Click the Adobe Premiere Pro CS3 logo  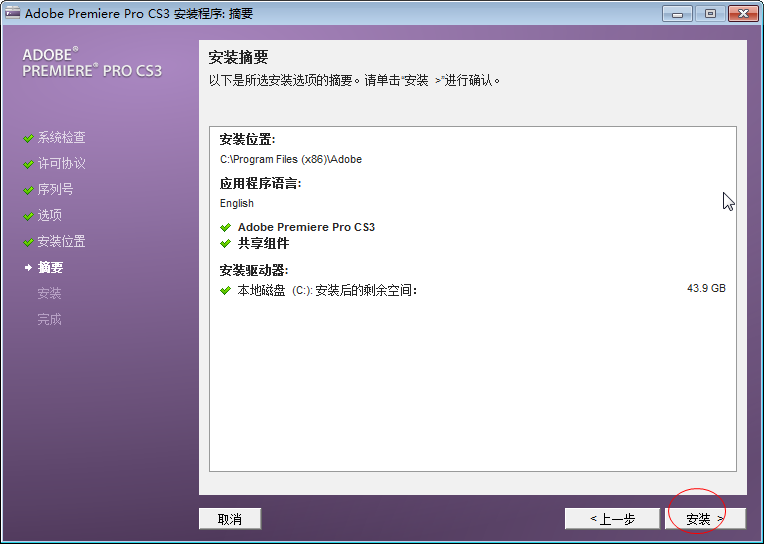[91, 64]
